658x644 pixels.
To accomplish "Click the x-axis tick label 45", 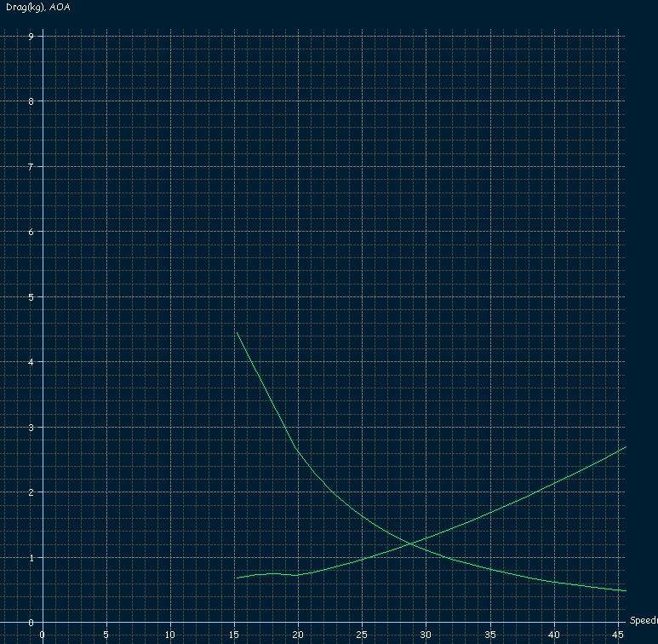I will click(617, 635).
